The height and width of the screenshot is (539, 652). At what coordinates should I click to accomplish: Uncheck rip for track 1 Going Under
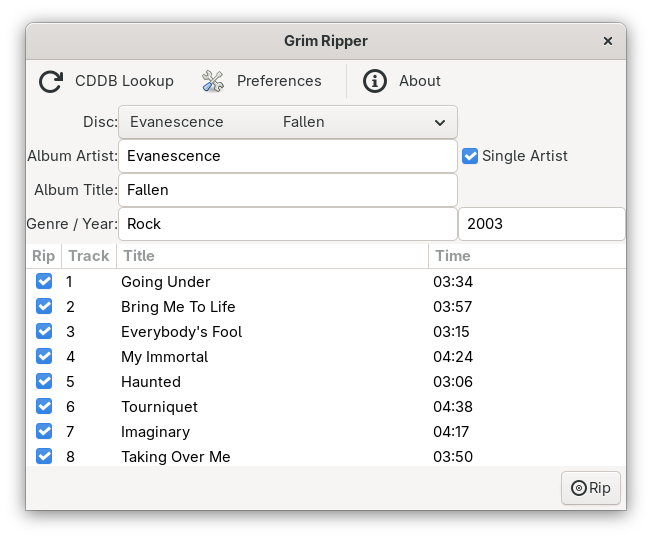click(44, 281)
